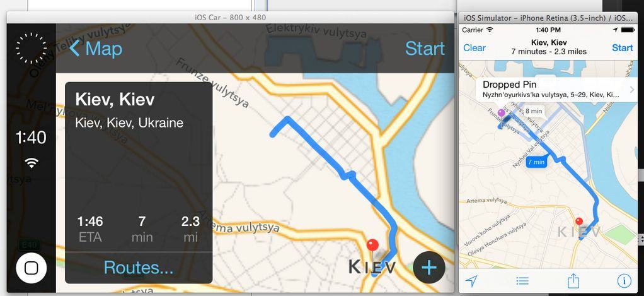Open the info icon in iPhone toolbar
The image size is (644, 296).
624,281
